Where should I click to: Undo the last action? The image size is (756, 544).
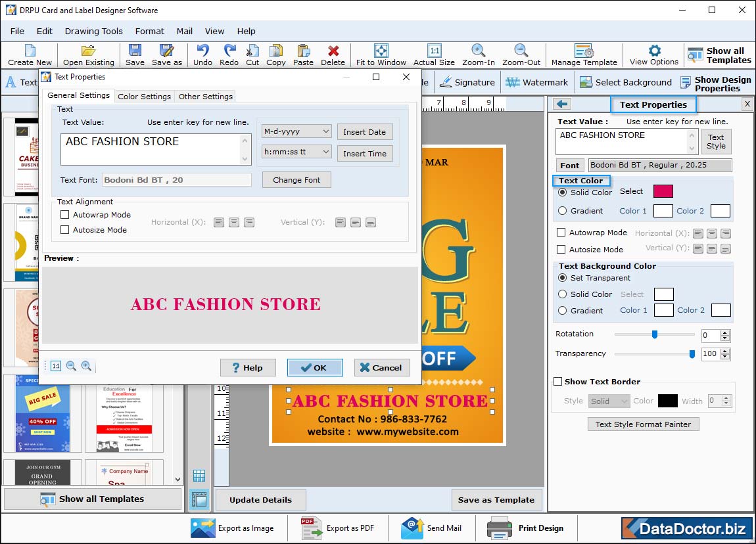(202, 55)
